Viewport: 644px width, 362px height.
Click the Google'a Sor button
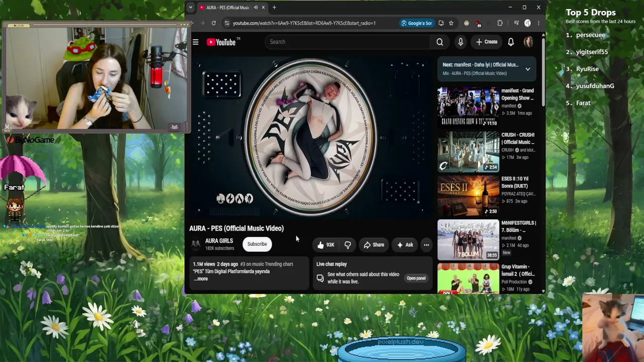coord(417,23)
